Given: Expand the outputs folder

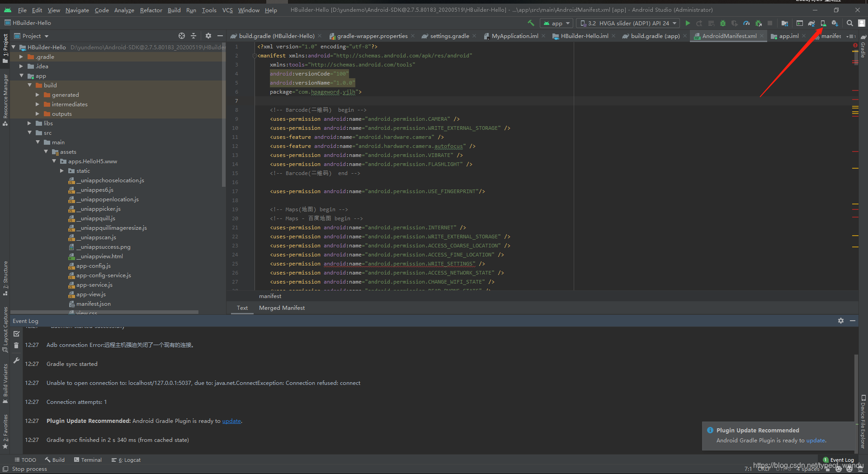Looking at the screenshot, I should tap(38, 114).
